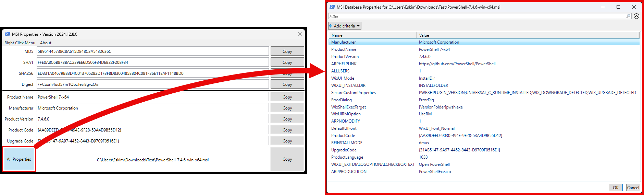
Task: Sort by the Value column header
Action: [x=528, y=35]
